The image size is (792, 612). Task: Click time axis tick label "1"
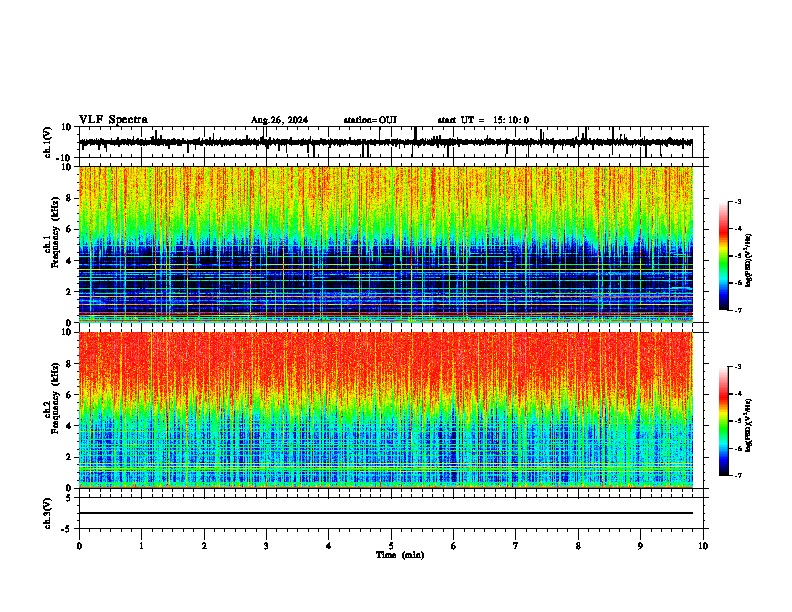pyautogui.click(x=141, y=546)
